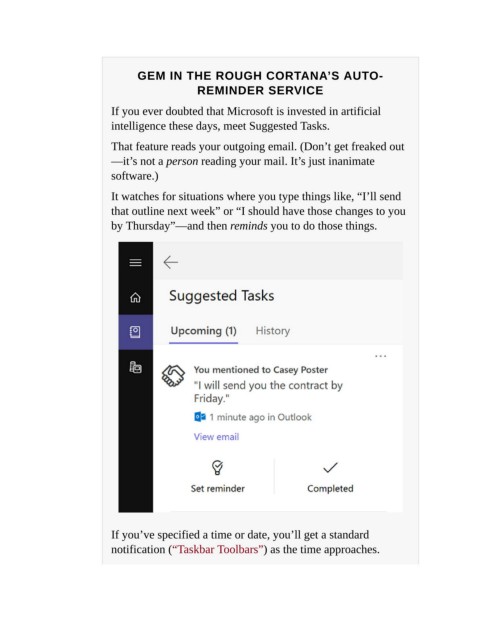Click the Suggested Tasks heading
The width and height of the screenshot is (480, 621).
[x=222, y=296]
